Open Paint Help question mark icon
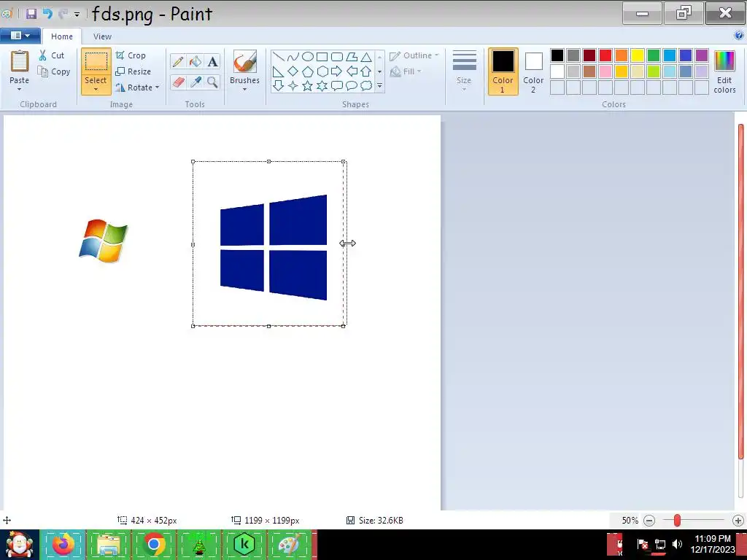The height and width of the screenshot is (560, 747). coord(739,35)
